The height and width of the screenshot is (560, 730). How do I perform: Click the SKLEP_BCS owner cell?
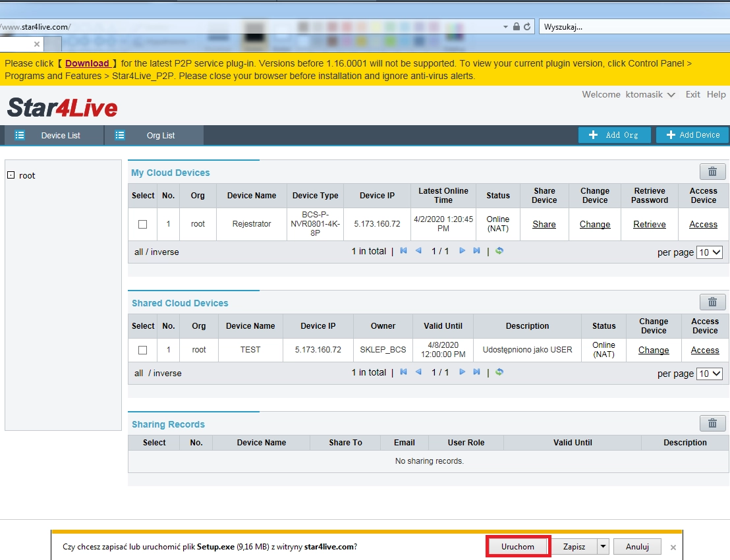tap(383, 350)
